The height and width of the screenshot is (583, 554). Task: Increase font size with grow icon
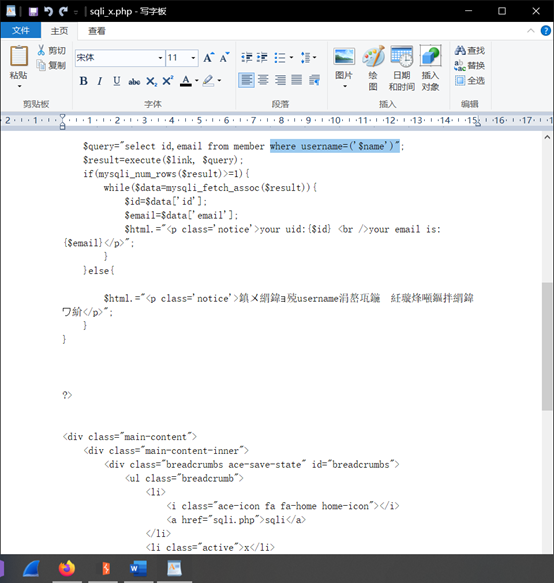209,58
